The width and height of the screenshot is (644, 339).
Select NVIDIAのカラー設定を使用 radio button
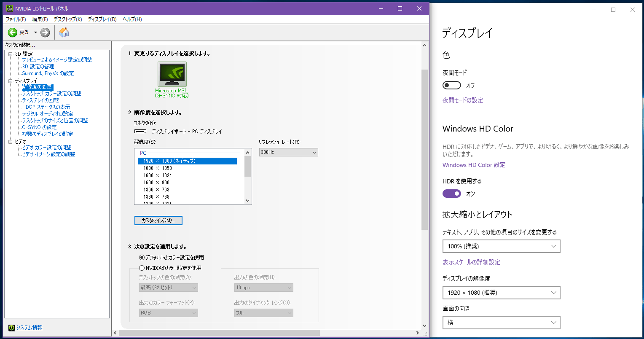(x=142, y=268)
